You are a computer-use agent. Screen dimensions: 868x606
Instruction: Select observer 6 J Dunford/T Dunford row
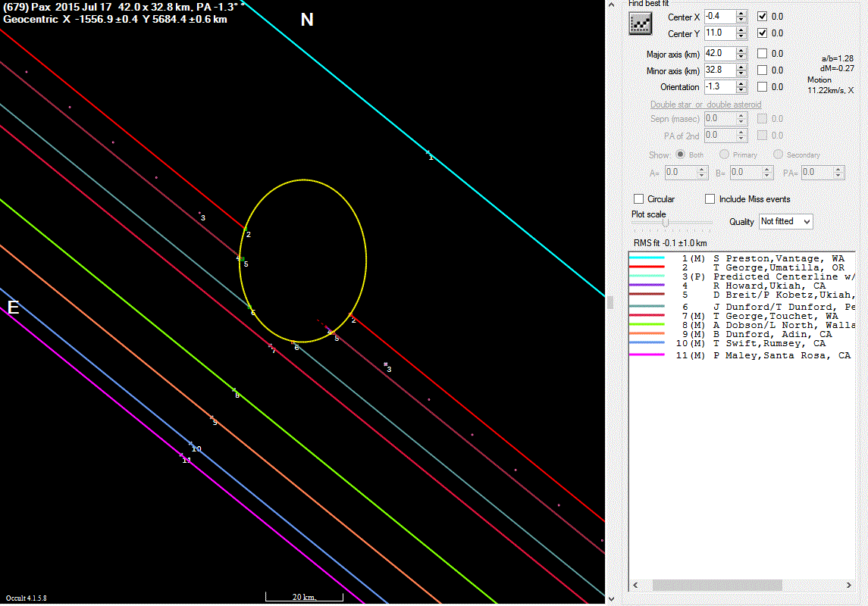click(742, 307)
